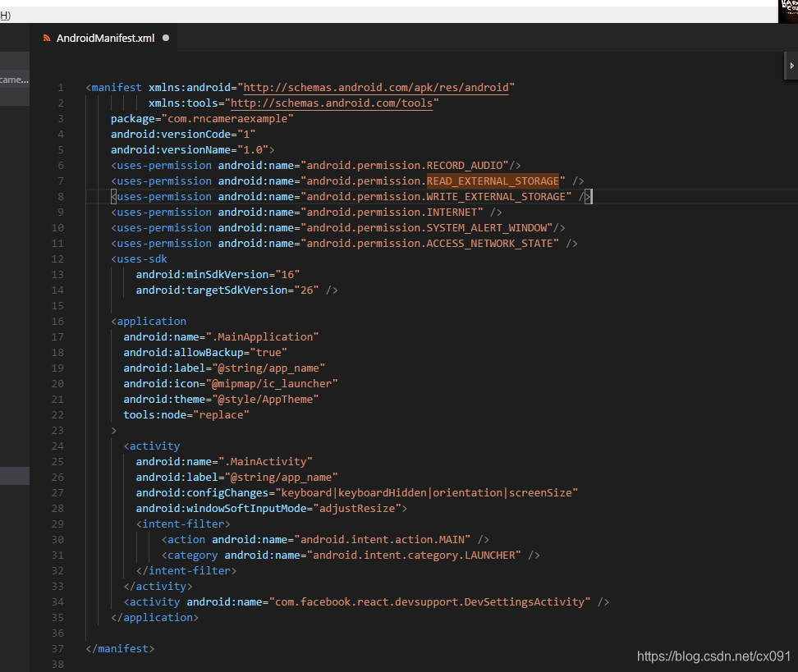The height and width of the screenshot is (672, 798).
Task: Click the opening intent-filter tag
Action: click(x=183, y=524)
